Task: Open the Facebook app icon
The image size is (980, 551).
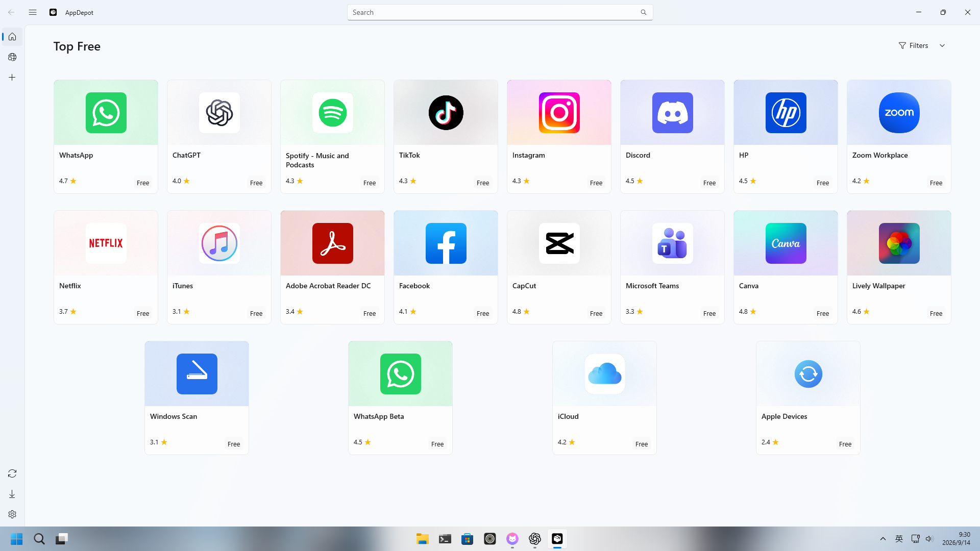Action: pos(446,243)
